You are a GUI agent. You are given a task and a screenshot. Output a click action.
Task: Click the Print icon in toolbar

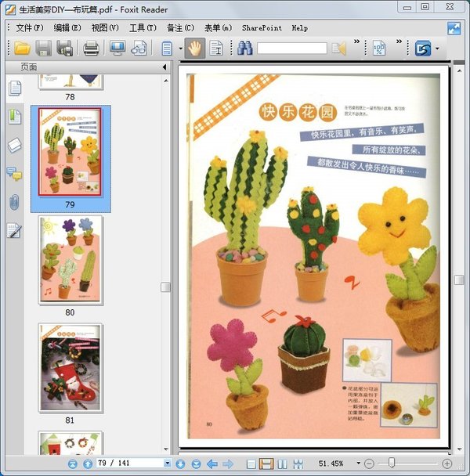(91, 49)
